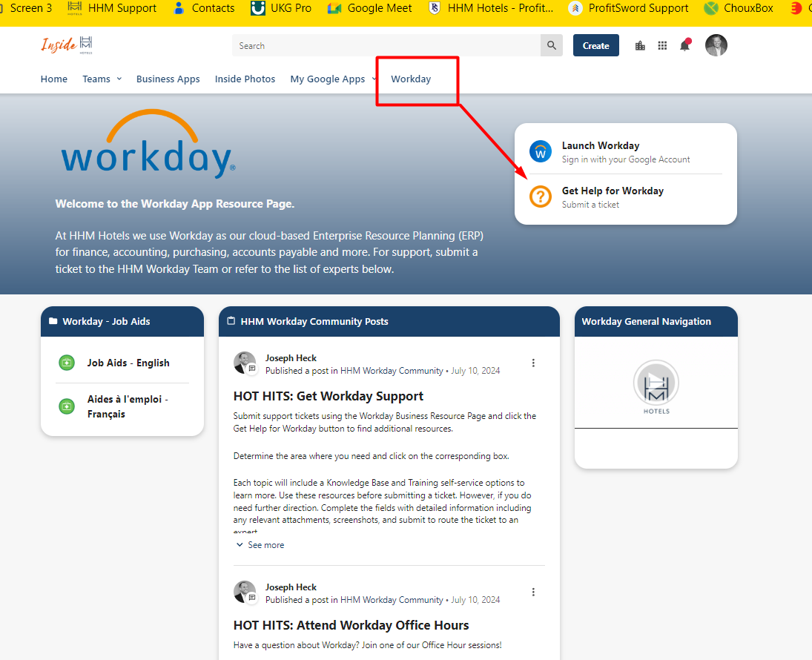The width and height of the screenshot is (812, 660).
Task: Open Joseph Heck name on Office Hours post
Action: click(291, 587)
